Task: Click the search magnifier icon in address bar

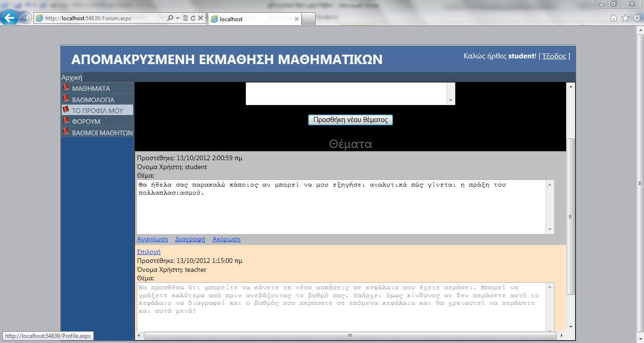Action: point(170,18)
